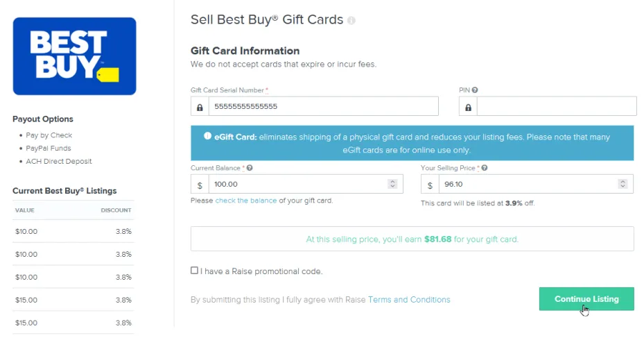Click info icon next to Sell Best Buy Gift Cards
Image resolution: width=644 pixels, height=347 pixels.
click(351, 21)
